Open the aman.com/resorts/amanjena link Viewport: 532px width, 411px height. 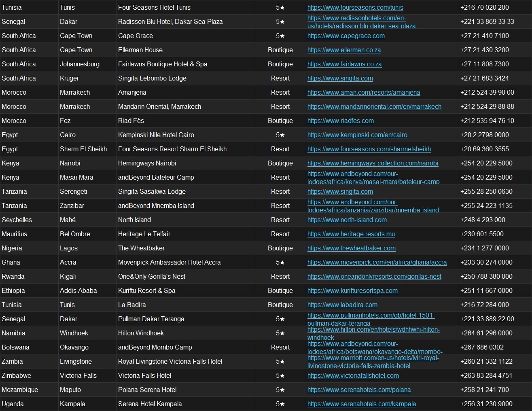364,92
